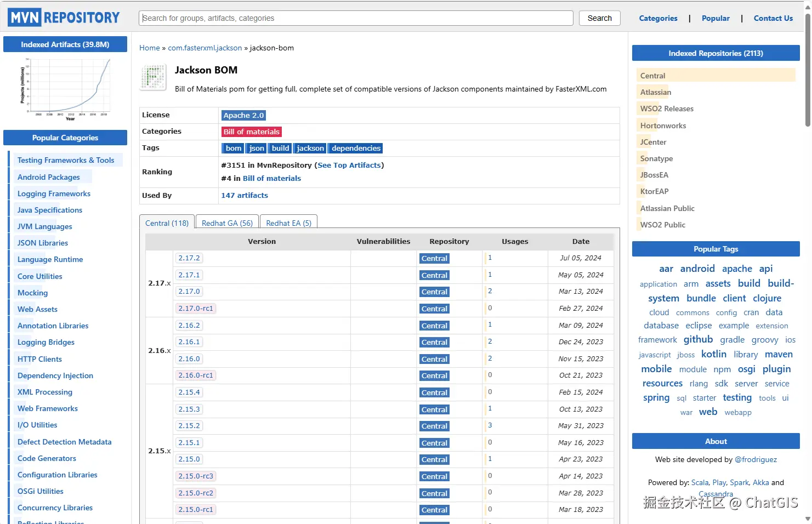
Task: Open version 2.16.2
Action: coord(189,326)
